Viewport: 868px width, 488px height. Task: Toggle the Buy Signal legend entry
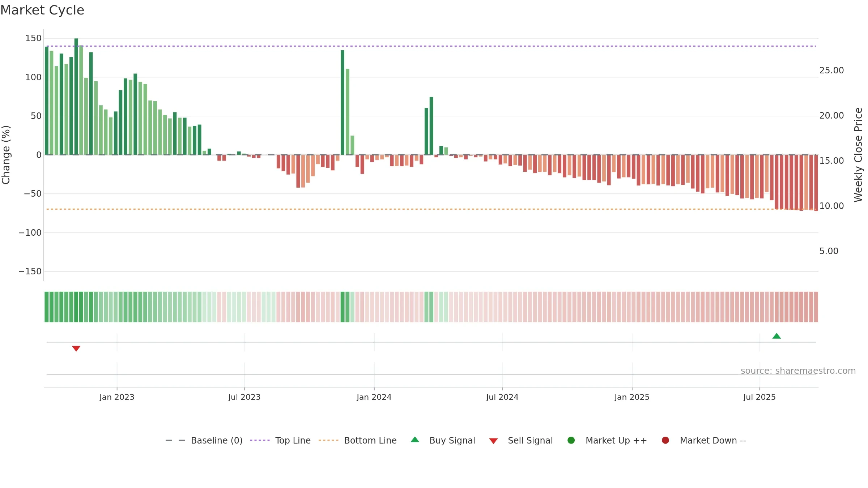point(443,441)
